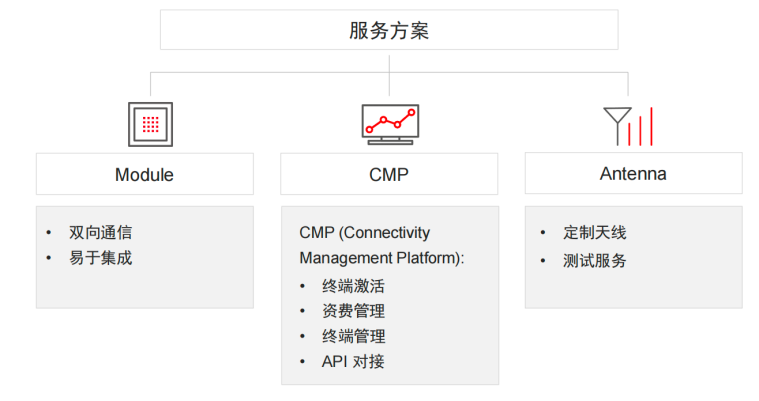Viewport: 759px width, 401px height.
Task: Select the 服务方案 title box
Action: [x=389, y=30]
